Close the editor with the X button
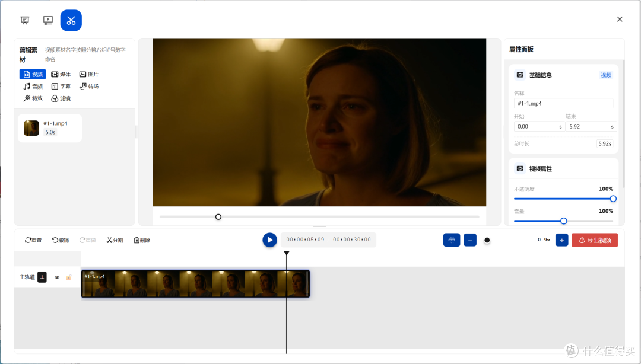The width and height of the screenshot is (641, 364). pos(620,19)
